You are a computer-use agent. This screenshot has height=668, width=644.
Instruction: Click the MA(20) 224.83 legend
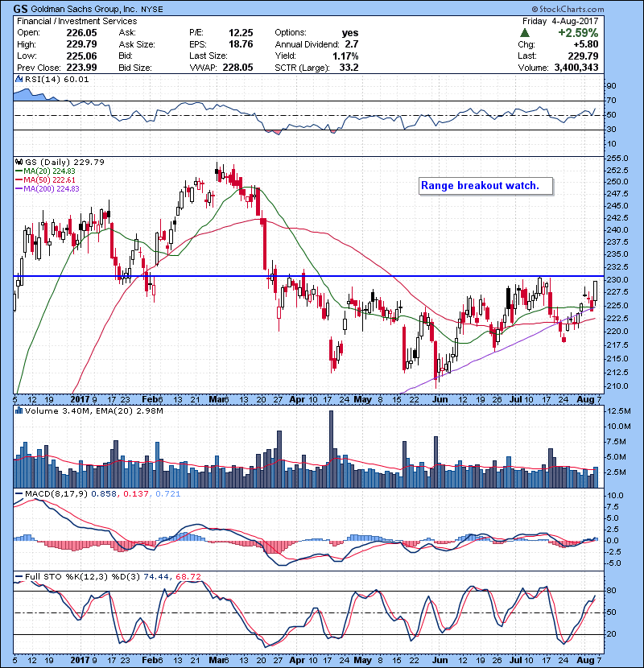(45, 171)
